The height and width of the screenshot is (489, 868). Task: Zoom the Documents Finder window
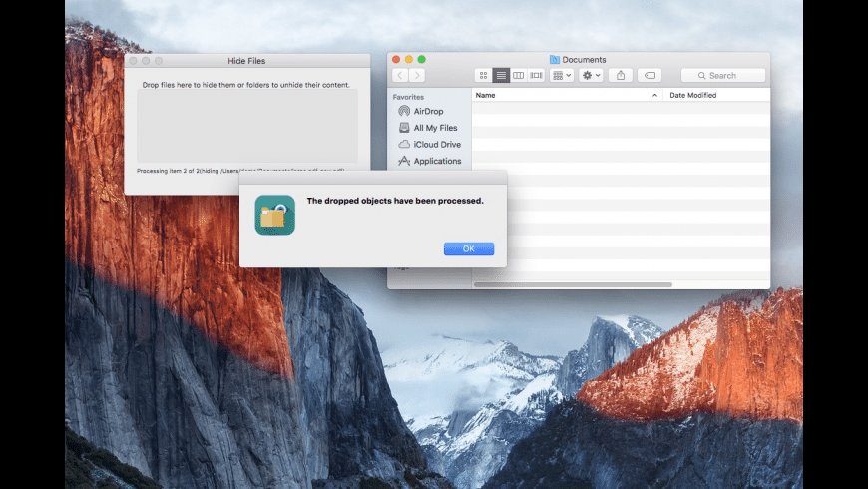(x=421, y=59)
